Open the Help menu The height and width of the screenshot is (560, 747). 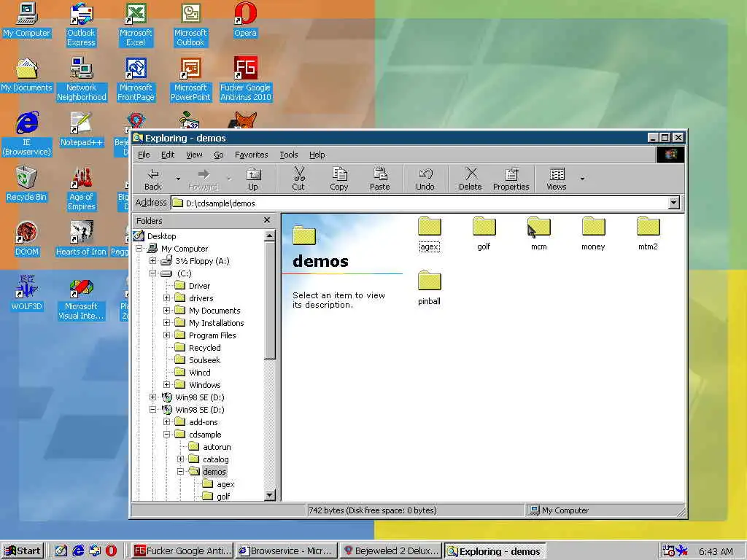pos(317,155)
